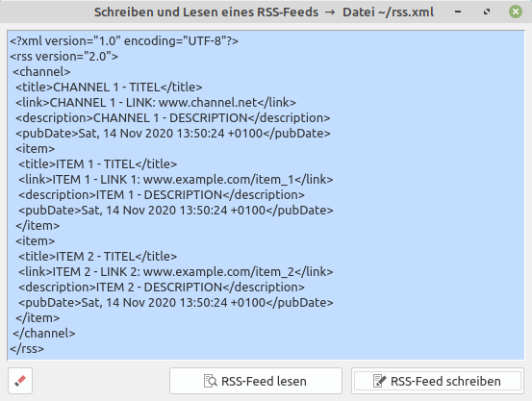
Task: Click the ITEM 2 - TITEL line
Action: 98,257
